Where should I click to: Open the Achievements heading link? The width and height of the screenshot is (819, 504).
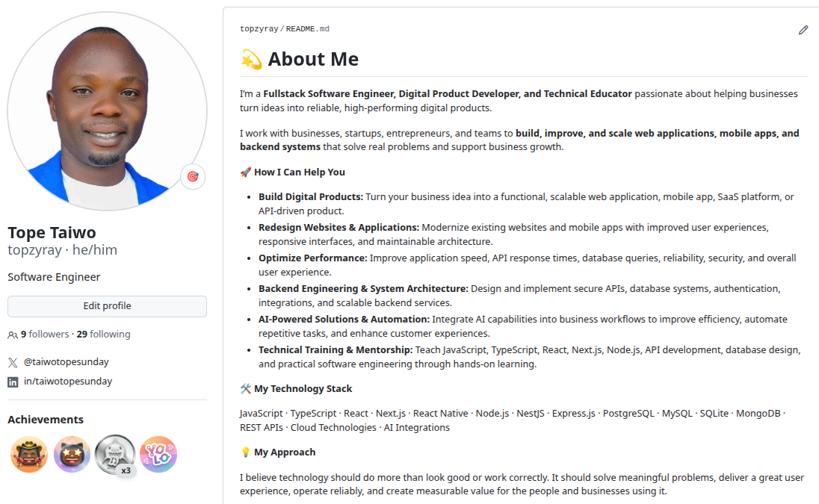click(46, 420)
